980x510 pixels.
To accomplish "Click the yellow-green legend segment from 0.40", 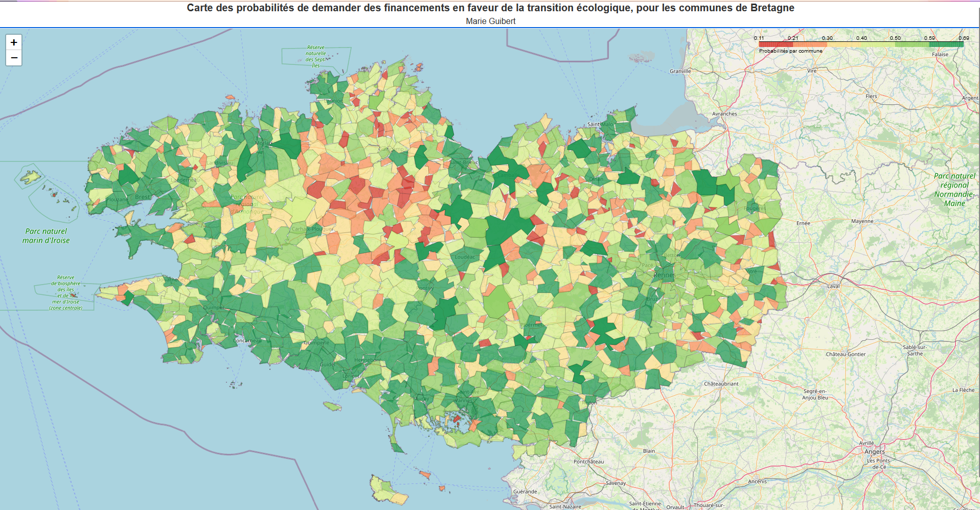I will click(878, 44).
